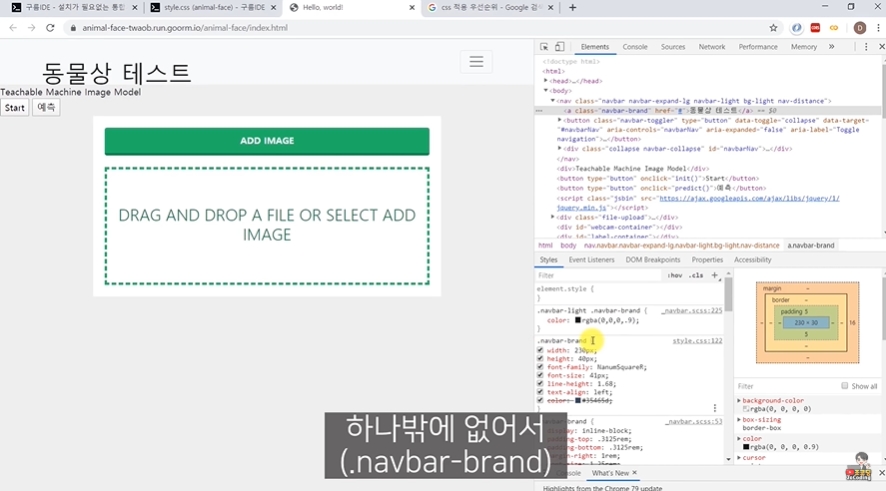Expand computed background-color property
886x491 pixels.
pyautogui.click(x=739, y=401)
